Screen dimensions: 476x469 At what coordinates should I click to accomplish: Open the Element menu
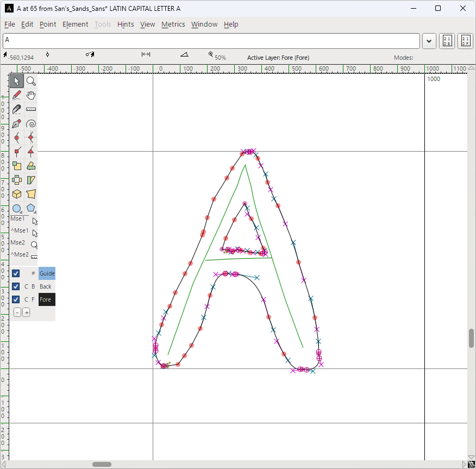coord(75,24)
